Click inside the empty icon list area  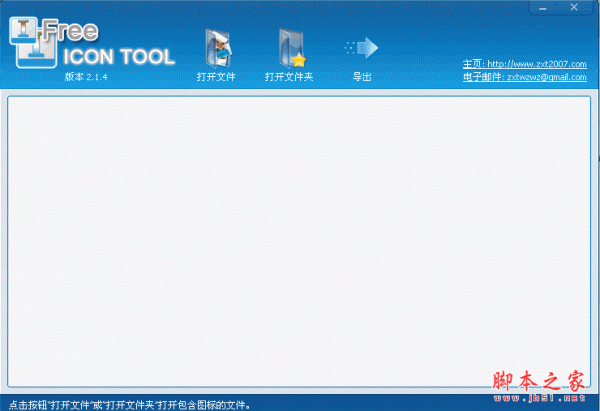coord(299,241)
